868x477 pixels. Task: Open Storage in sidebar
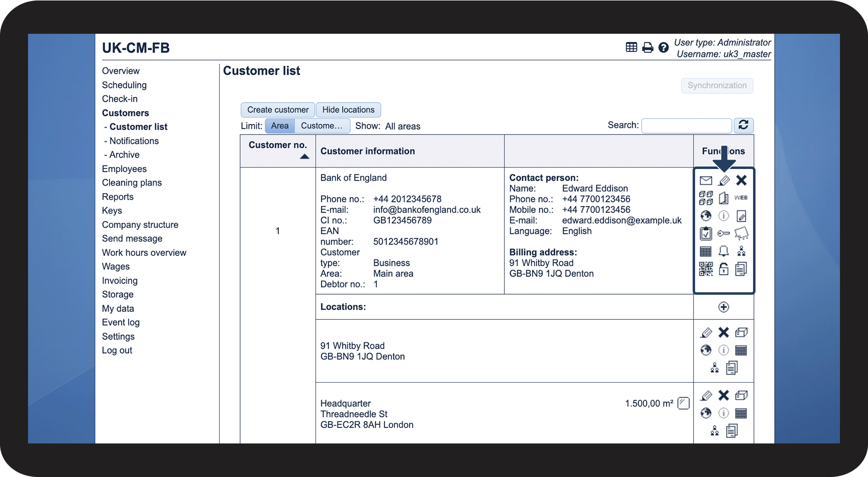(118, 295)
